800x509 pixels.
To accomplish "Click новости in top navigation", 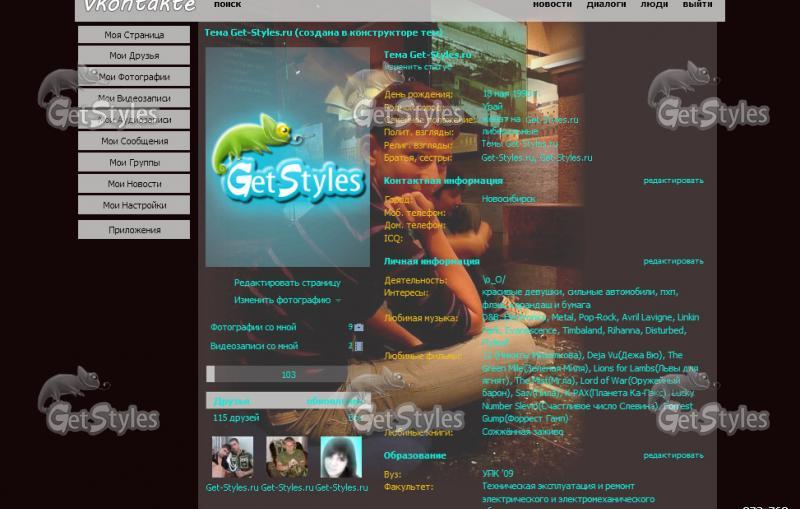I will (x=552, y=4).
